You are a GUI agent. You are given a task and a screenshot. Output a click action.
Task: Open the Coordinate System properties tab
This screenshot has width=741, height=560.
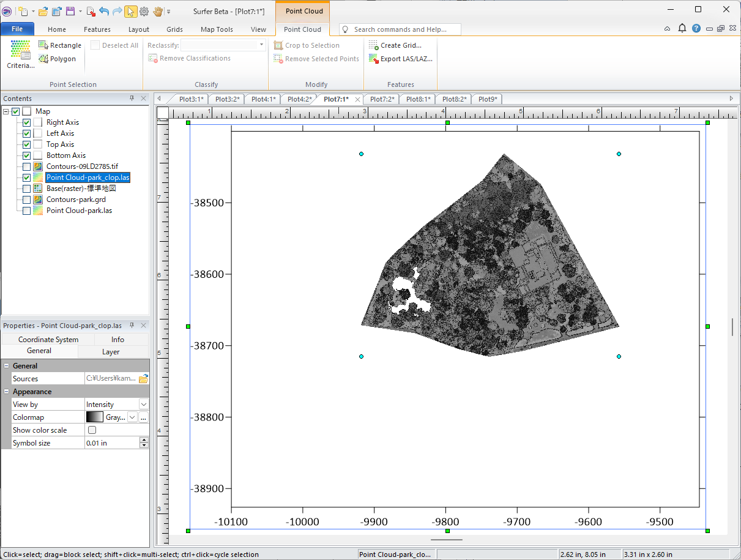[x=48, y=340]
